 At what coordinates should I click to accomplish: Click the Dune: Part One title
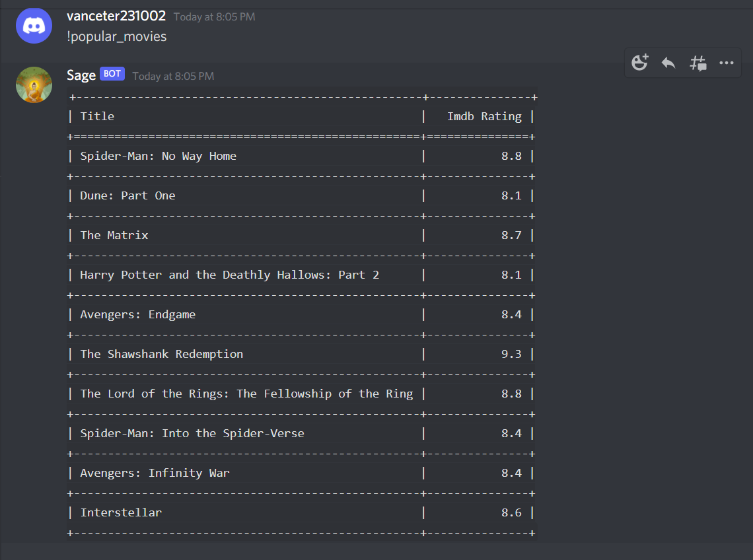[x=127, y=196]
